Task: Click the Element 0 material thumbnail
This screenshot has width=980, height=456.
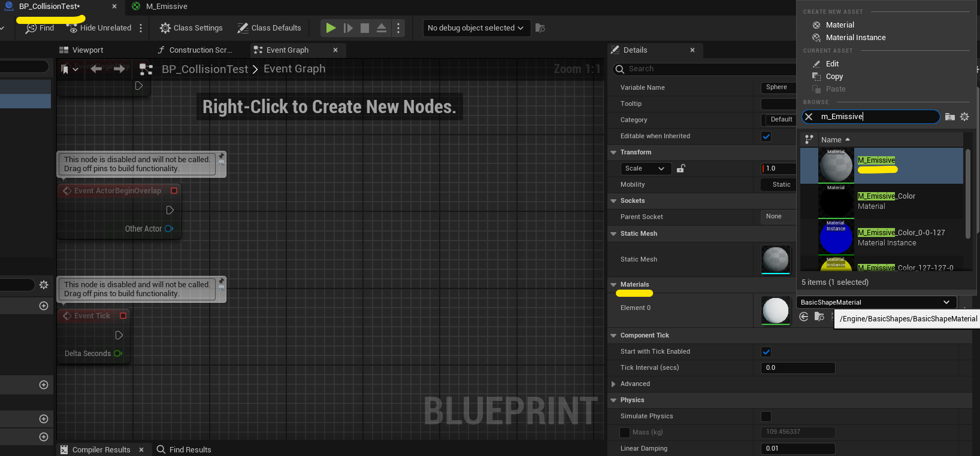Action: click(x=776, y=311)
